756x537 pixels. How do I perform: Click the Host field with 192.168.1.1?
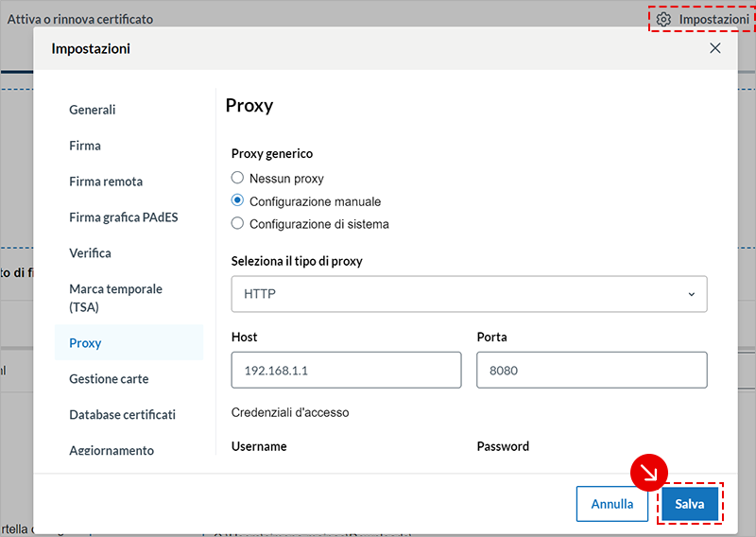[346, 371]
